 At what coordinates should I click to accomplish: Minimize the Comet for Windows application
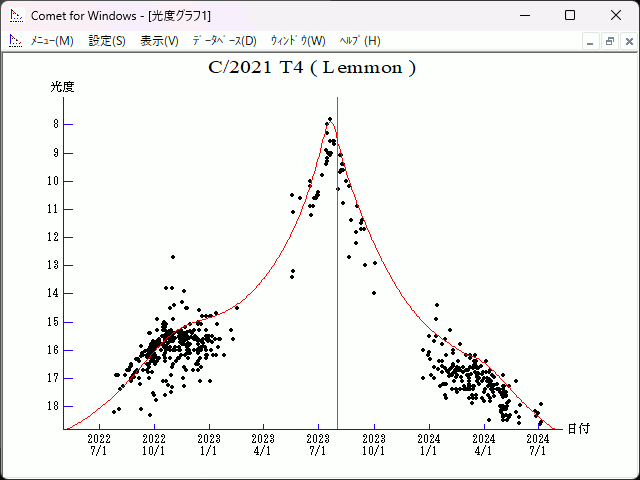[x=523, y=15]
